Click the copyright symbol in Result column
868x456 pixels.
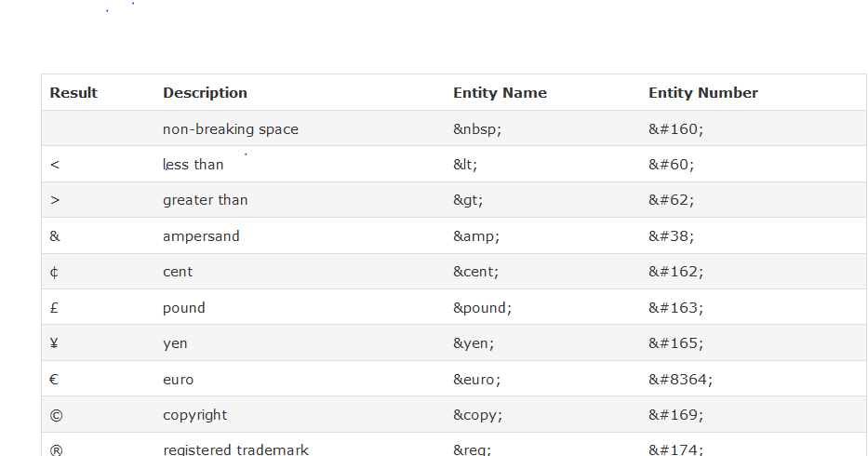[56, 415]
